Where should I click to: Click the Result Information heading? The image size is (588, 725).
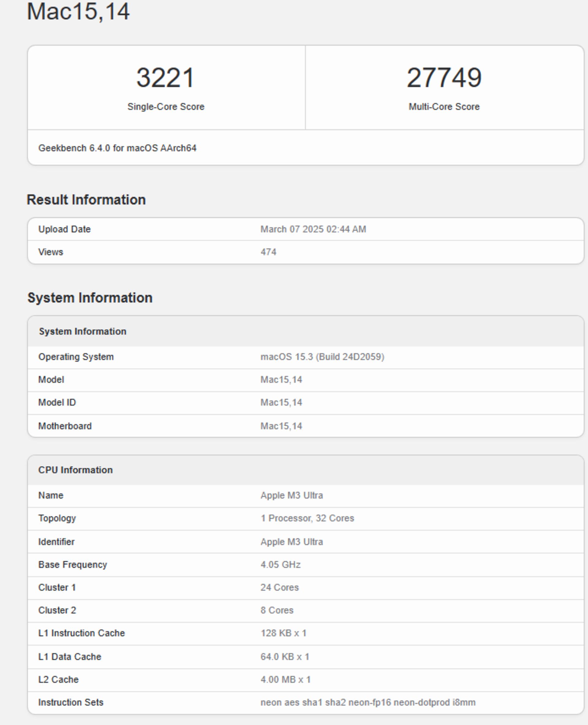[x=86, y=199]
